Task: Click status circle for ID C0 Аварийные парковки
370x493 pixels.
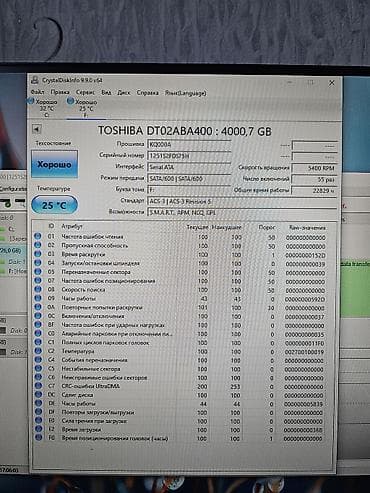Action: click(x=38, y=333)
